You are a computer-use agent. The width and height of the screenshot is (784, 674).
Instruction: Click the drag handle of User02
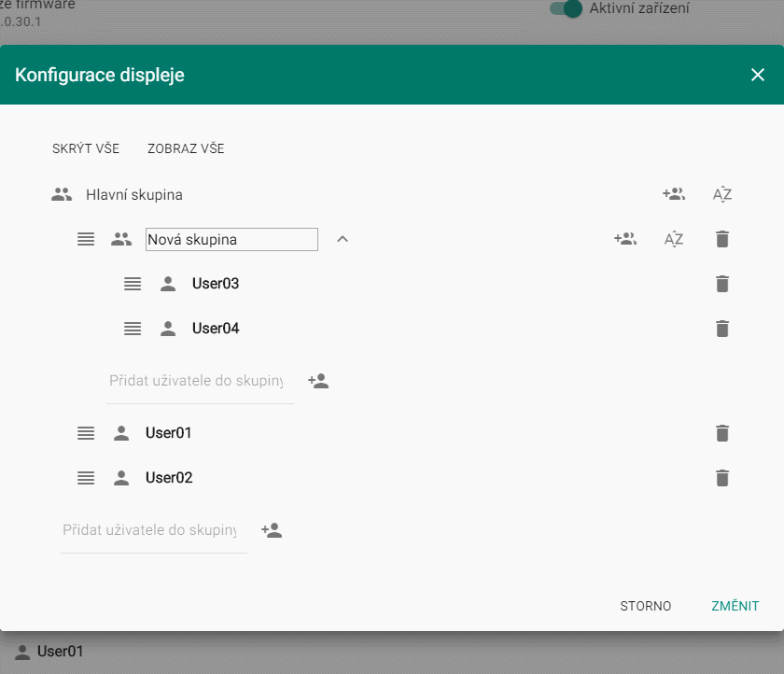click(x=86, y=478)
